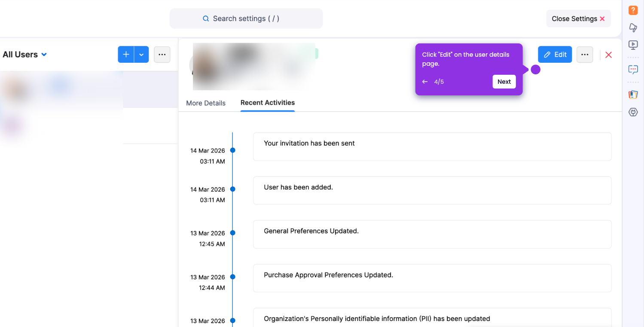This screenshot has width=644, height=327.
Task: Select the Recent Activities tab
Action: (x=268, y=103)
